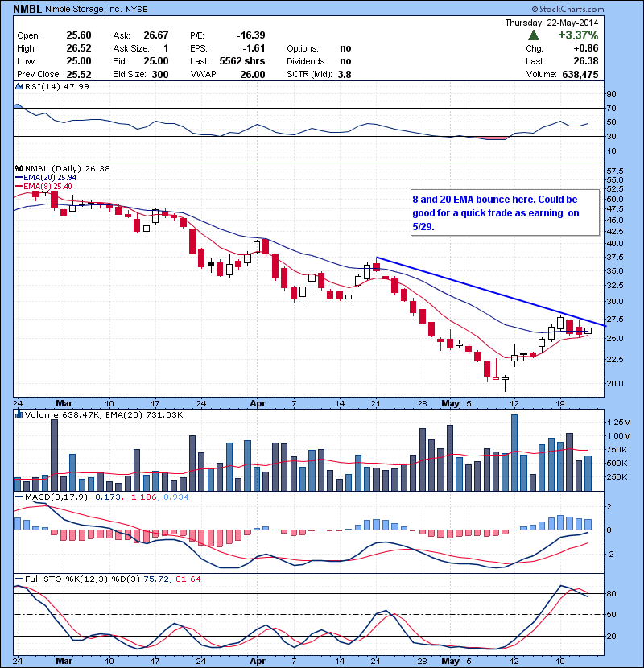Click the 20.0 price axis label
The width and height of the screenshot is (644, 668).
pyautogui.click(x=614, y=383)
